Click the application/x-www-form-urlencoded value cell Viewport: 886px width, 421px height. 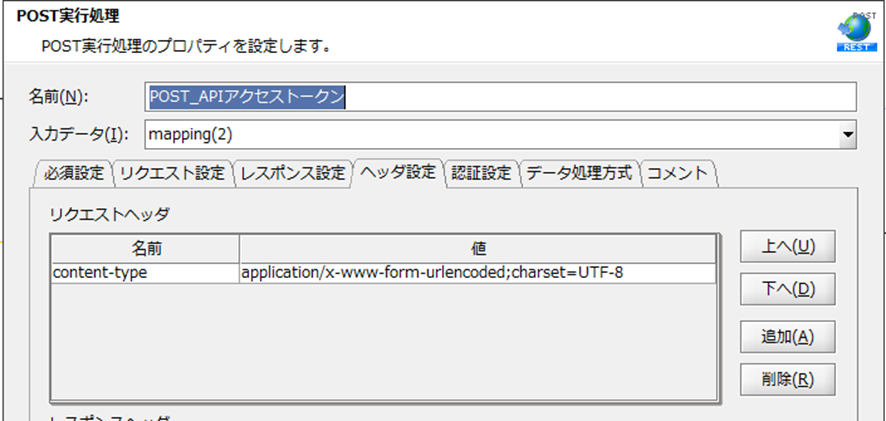(477, 273)
